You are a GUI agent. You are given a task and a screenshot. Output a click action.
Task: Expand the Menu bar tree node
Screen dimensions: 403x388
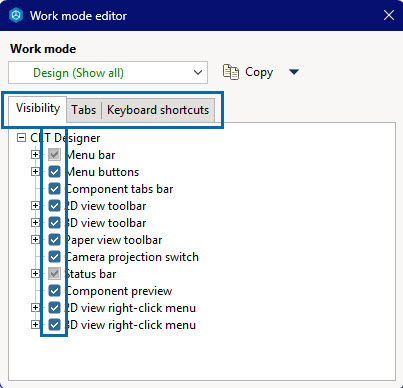[x=35, y=155]
